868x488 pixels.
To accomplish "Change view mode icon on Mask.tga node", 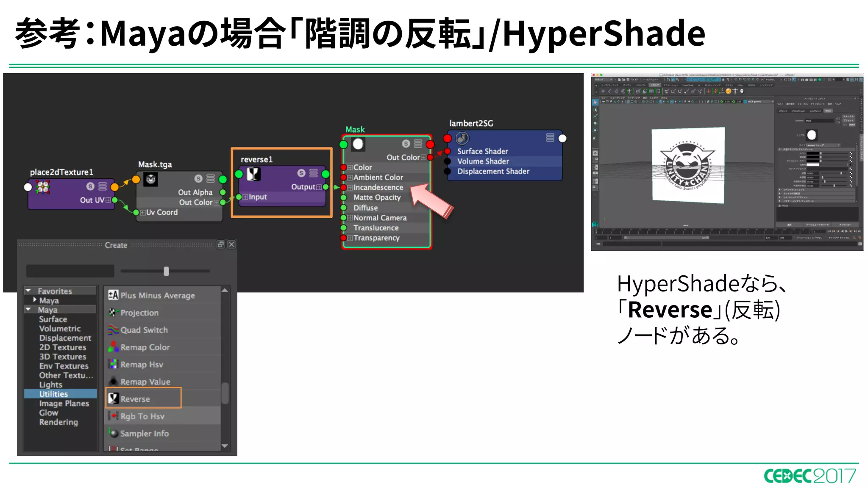I will [x=210, y=178].
